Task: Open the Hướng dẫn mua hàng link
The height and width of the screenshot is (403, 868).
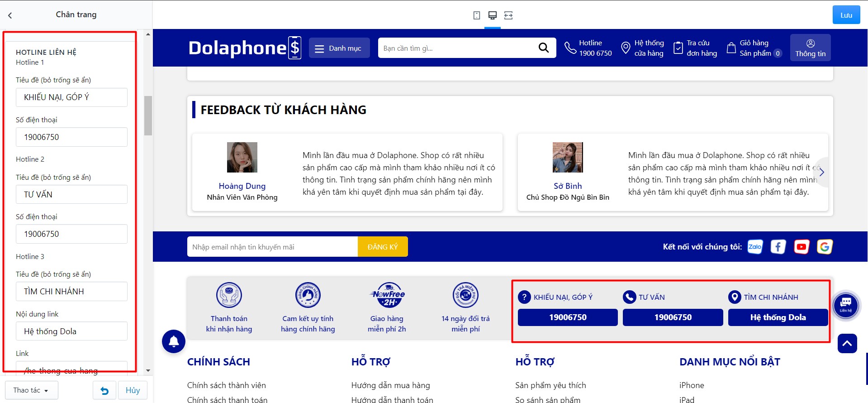Action: point(391,385)
